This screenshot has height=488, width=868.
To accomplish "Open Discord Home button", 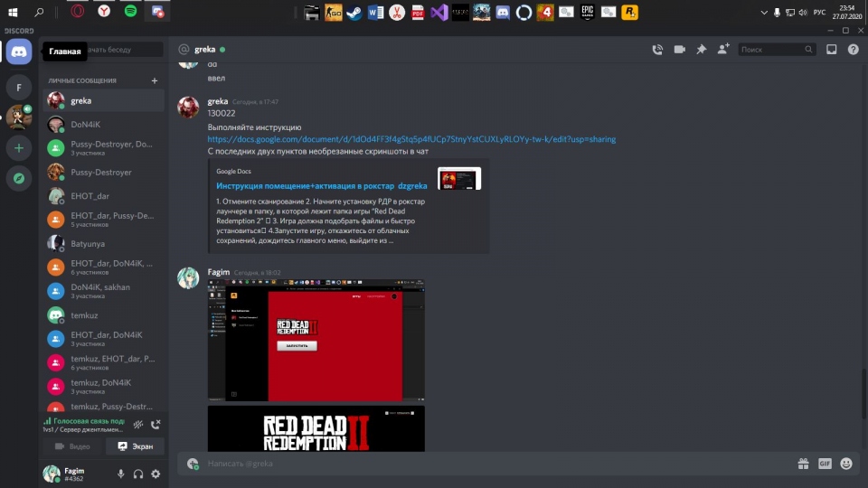I will tap(19, 52).
